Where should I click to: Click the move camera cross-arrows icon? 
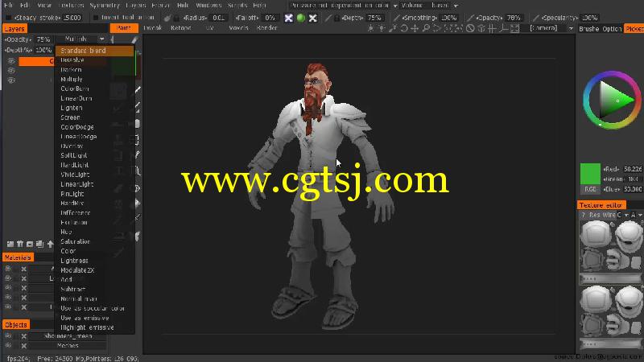tap(415, 28)
